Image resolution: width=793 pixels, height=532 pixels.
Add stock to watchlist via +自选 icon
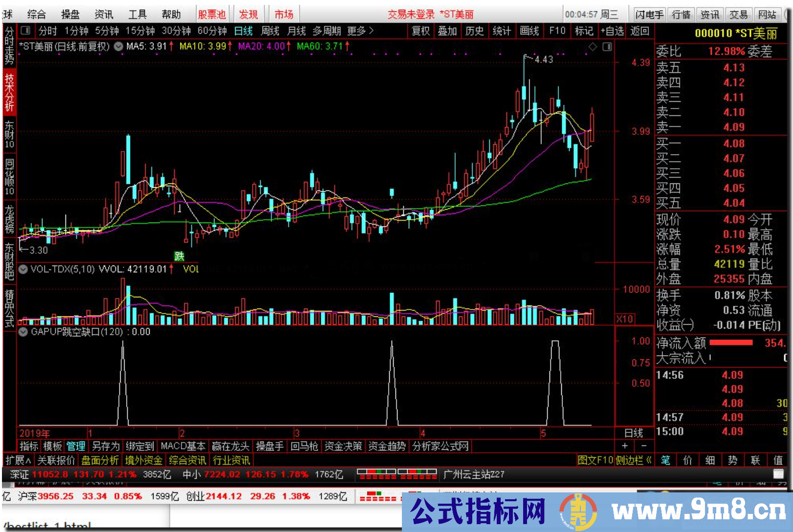coord(613,31)
